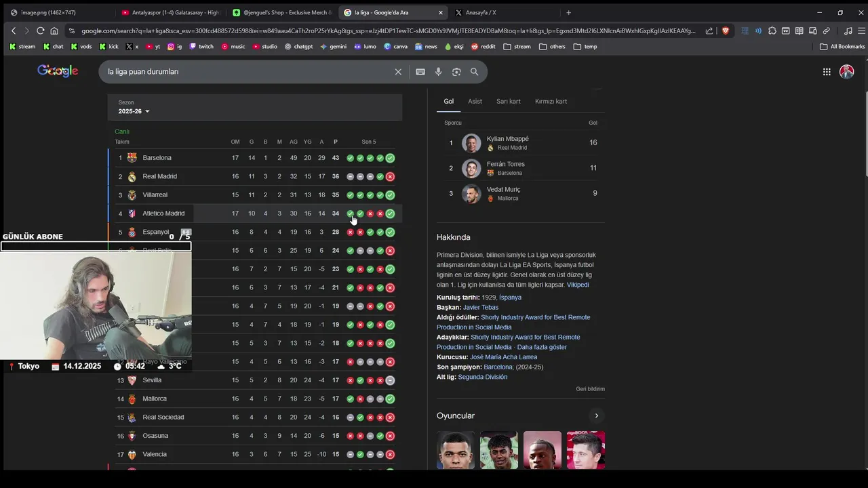Screen dimensions: 868x488
Task: Select the Real Madrid standings row
Action: click(x=255, y=176)
